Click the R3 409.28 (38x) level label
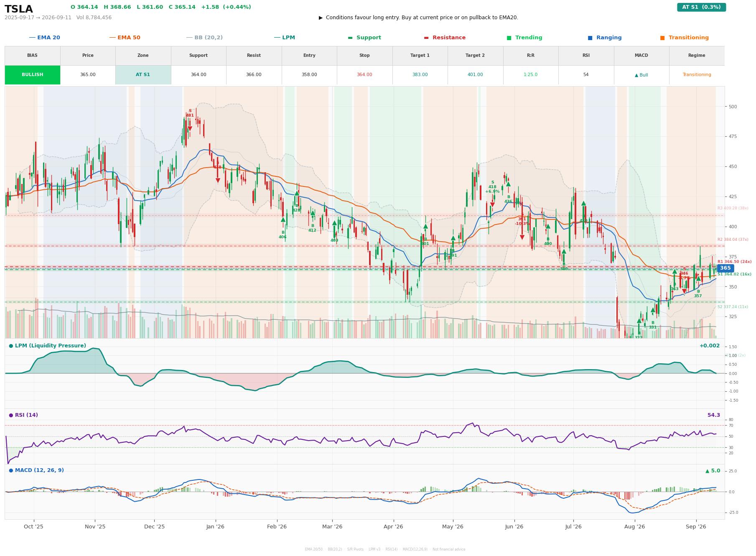This screenshot has height=556, width=756. click(x=733, y=208)
